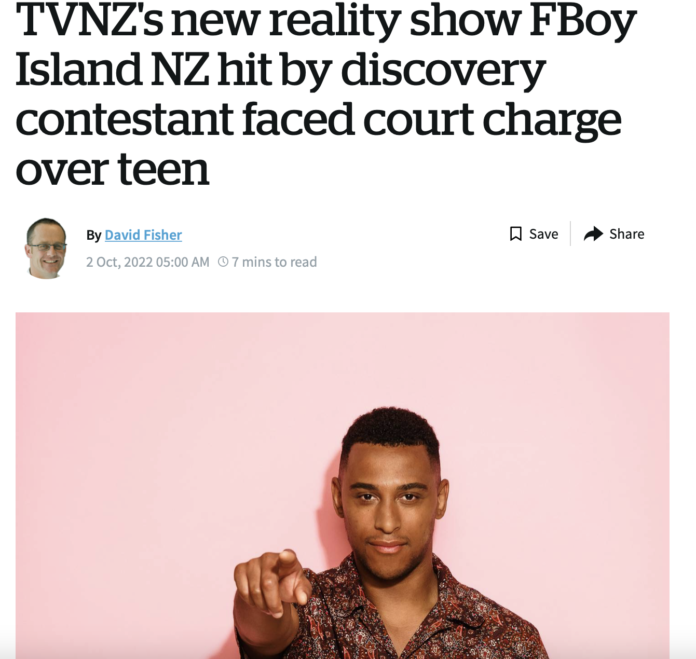Click the clock icon near reading time

(223, 262)
